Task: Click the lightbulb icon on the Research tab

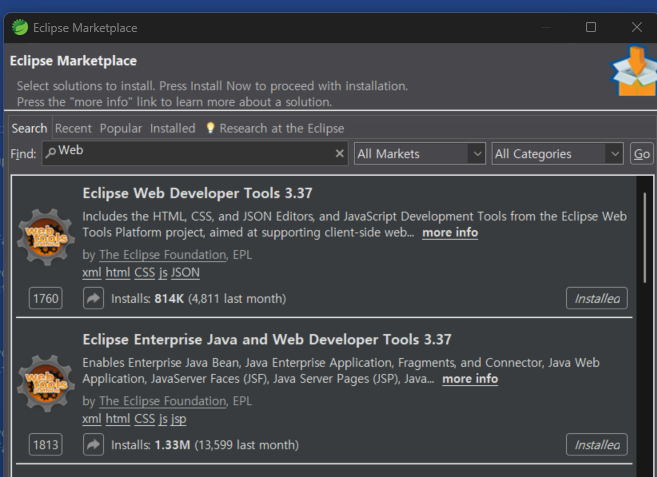Action: [210, 128]
